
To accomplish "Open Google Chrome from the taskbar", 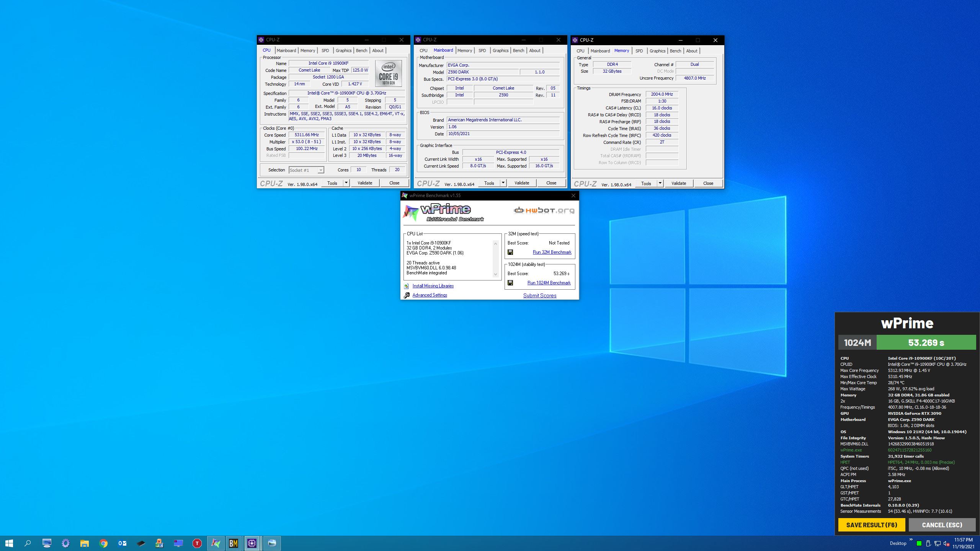I will point(103,543).
